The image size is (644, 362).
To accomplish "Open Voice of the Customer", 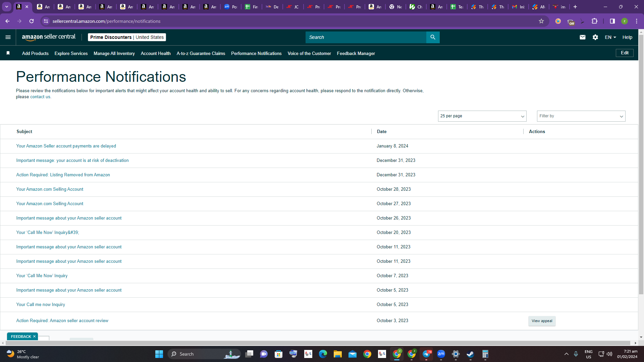I will [x=309, y=53].
